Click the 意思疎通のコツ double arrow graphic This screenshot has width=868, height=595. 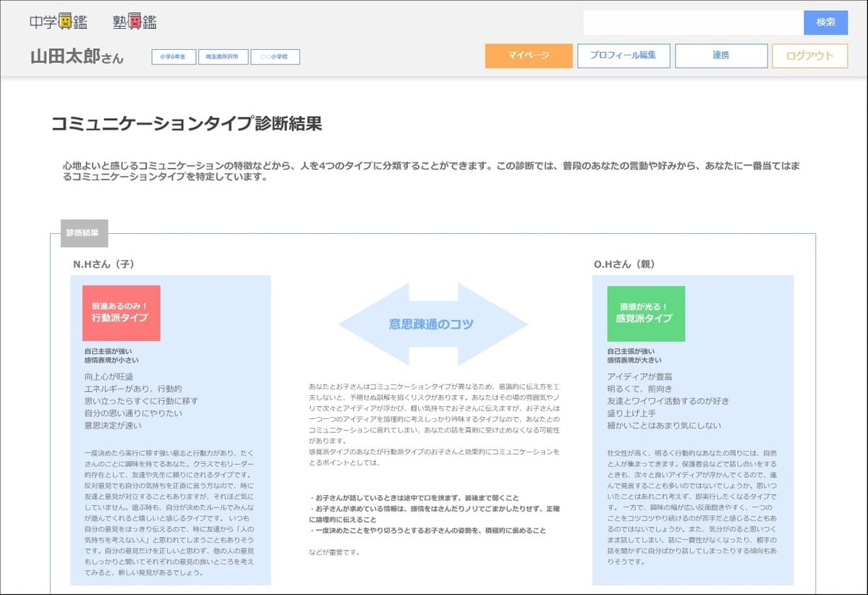coord(433,324)
